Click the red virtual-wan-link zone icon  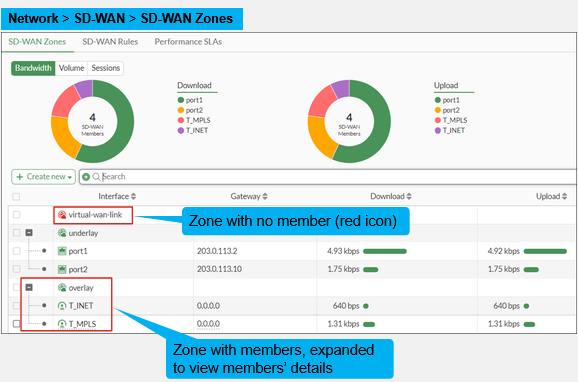click(62, 215)
